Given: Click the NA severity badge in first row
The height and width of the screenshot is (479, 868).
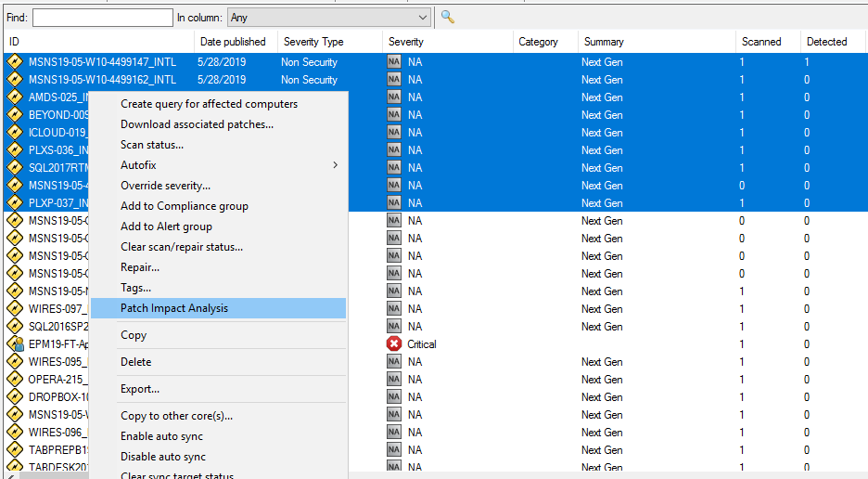Looking at the screenshot, I should coord(394,62).
